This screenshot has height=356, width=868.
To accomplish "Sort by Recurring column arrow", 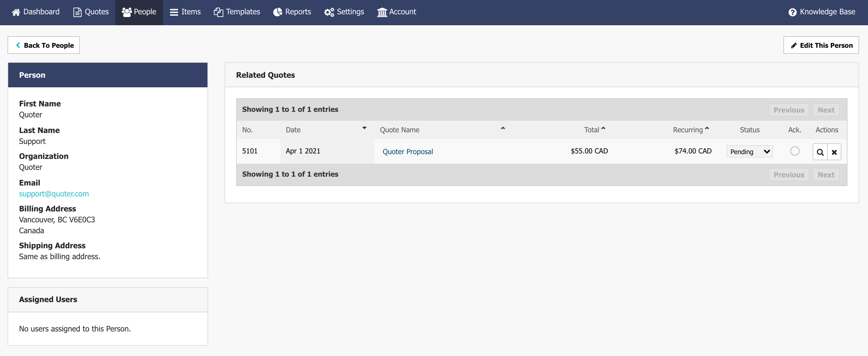I will 707,128.
